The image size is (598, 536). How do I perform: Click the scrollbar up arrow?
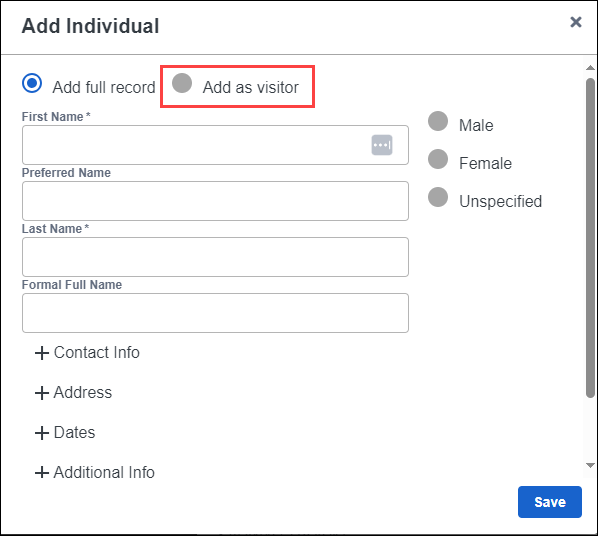click(x=590, y=68)
